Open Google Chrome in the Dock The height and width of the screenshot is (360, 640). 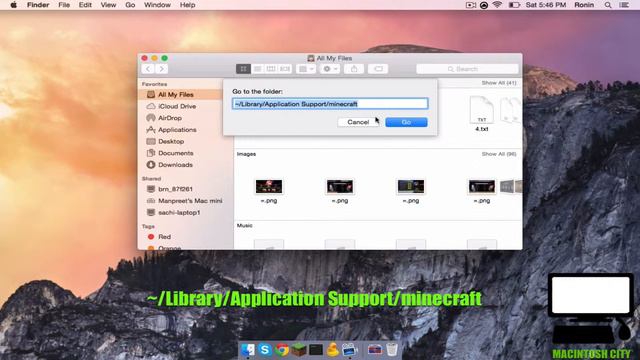click(282, 350)
